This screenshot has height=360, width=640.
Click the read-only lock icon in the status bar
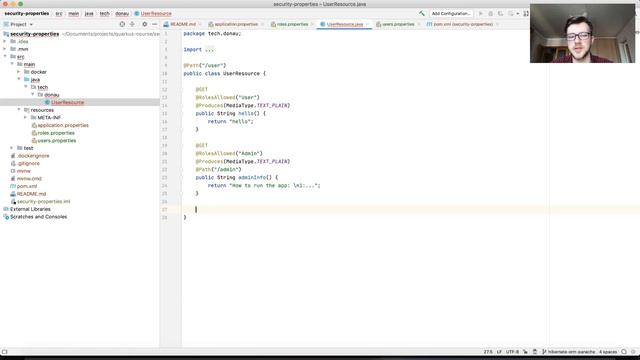pyautogui.click(x=525, y=351)
